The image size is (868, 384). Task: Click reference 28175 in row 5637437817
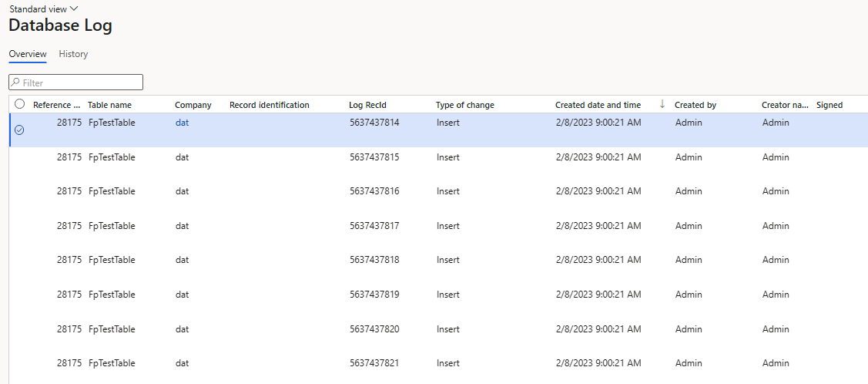(x=69, y=226)
